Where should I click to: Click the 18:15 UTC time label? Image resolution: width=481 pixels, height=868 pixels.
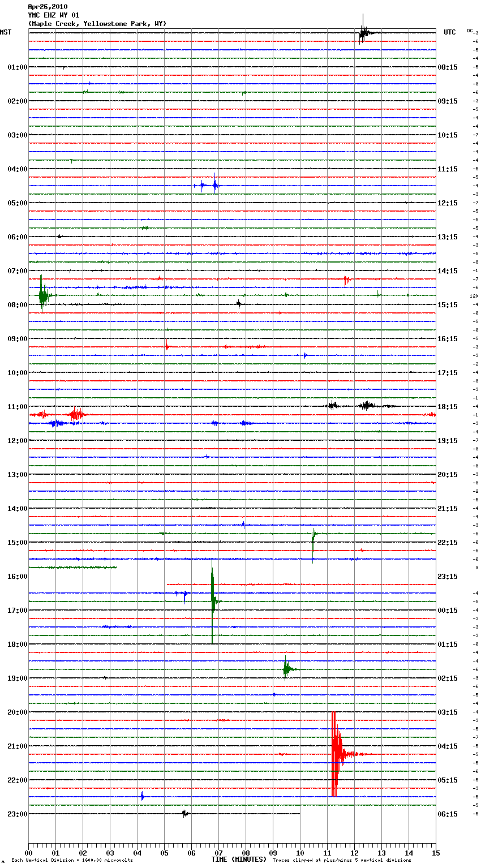[448, 407]
